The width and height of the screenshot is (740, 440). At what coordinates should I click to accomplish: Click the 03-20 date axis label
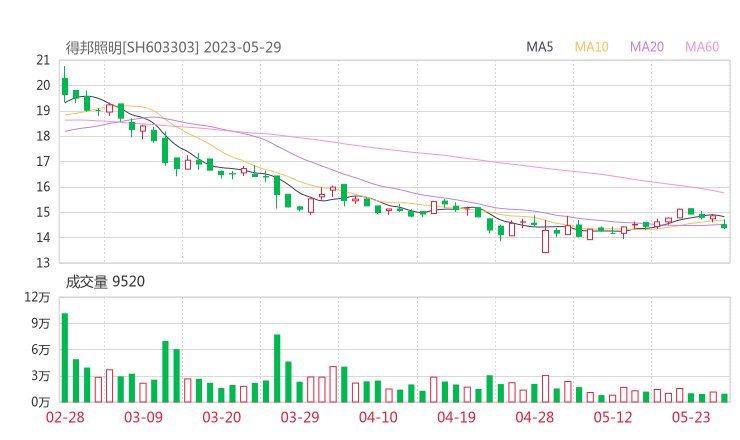pos(222,417)
